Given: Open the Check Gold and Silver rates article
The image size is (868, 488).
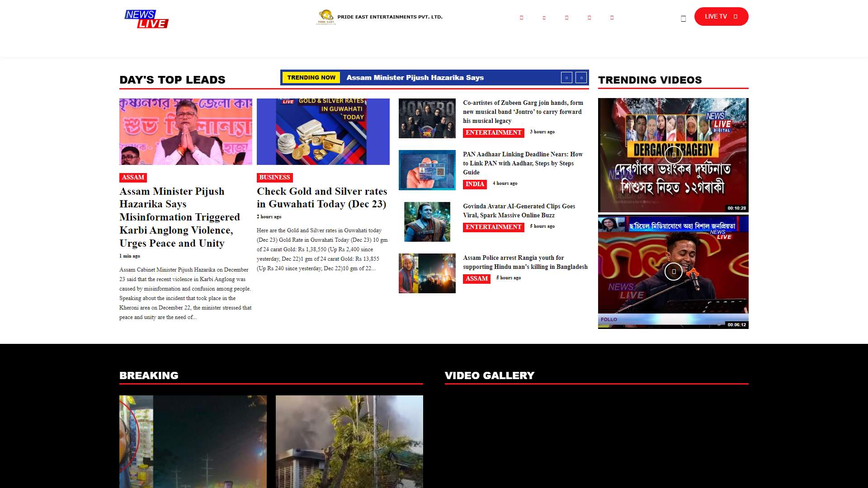Looking at the screenshot, I should 321,198.
